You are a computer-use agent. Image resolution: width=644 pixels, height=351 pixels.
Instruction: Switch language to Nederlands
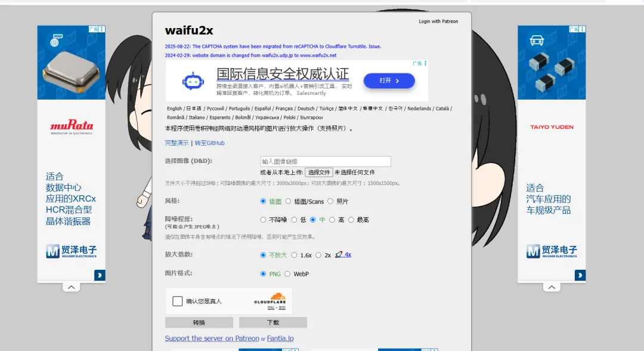tap(419, 109)
